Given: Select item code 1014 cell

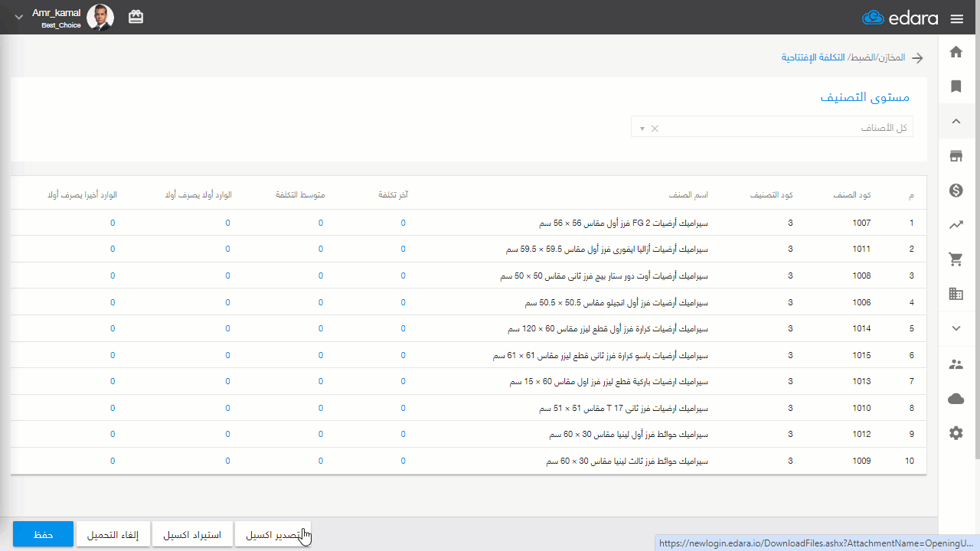Looking at the screenshot, I should 861,329.
